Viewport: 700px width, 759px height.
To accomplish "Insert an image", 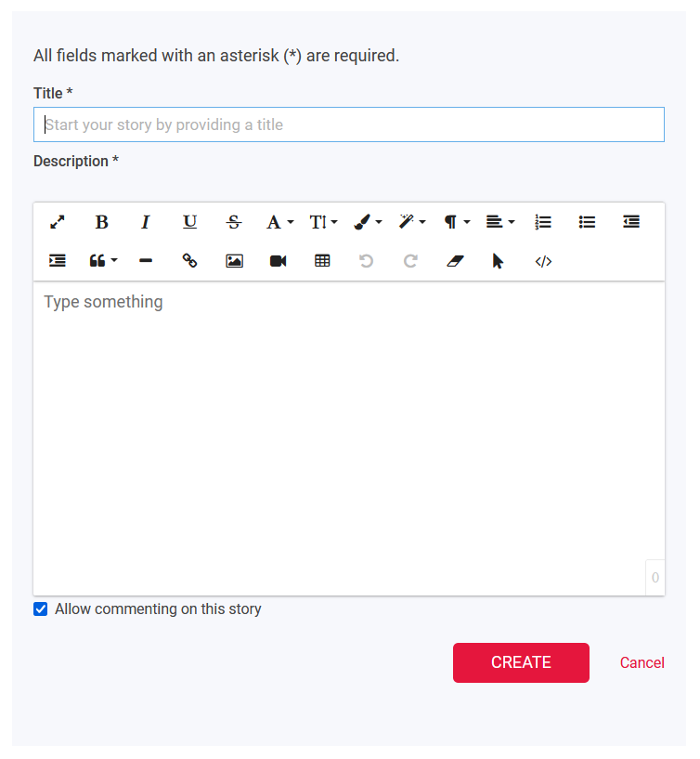I will click(x=234, y=261).
